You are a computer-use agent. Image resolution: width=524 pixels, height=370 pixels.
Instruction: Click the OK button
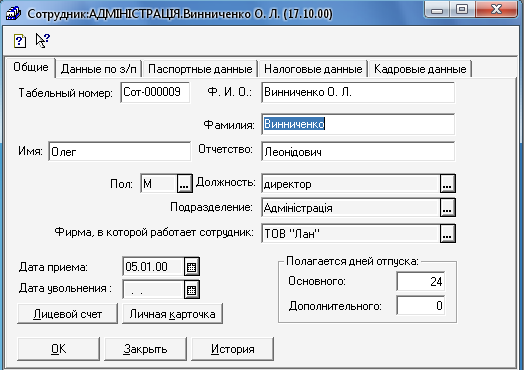pyautogui.click(x=58, y=349)
